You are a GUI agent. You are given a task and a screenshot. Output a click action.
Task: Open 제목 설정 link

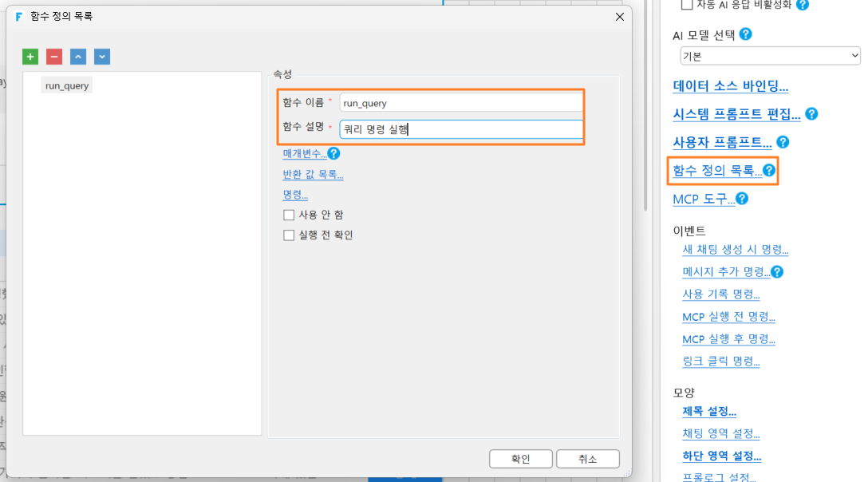coord(709,412)
